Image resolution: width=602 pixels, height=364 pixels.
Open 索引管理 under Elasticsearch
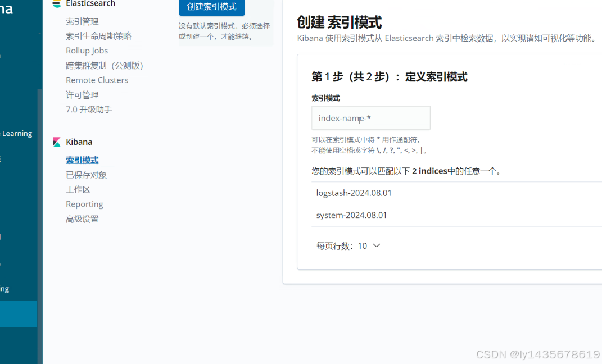pos(82,21)
